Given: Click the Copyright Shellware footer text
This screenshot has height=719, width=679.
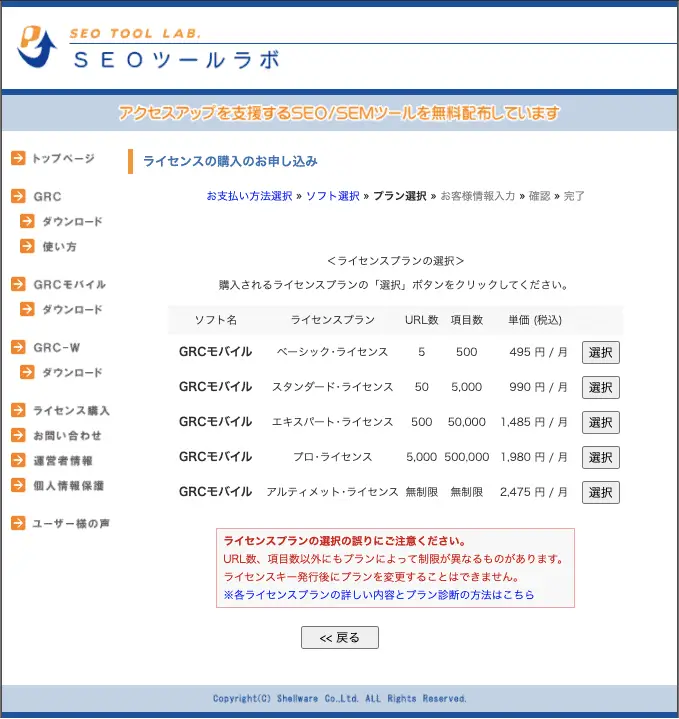Looking at the screenshot, I should 339,698.
